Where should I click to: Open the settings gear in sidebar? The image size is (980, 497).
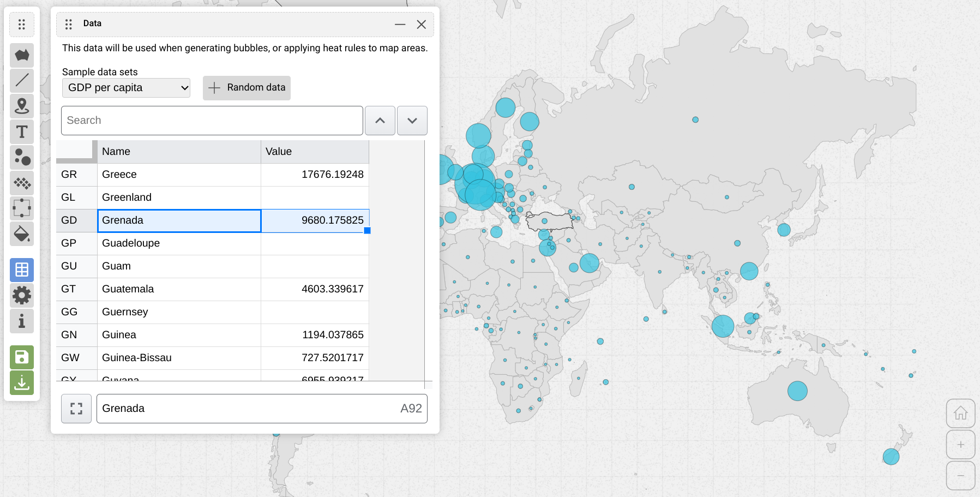pyautogui.click(x=22, y=295)
